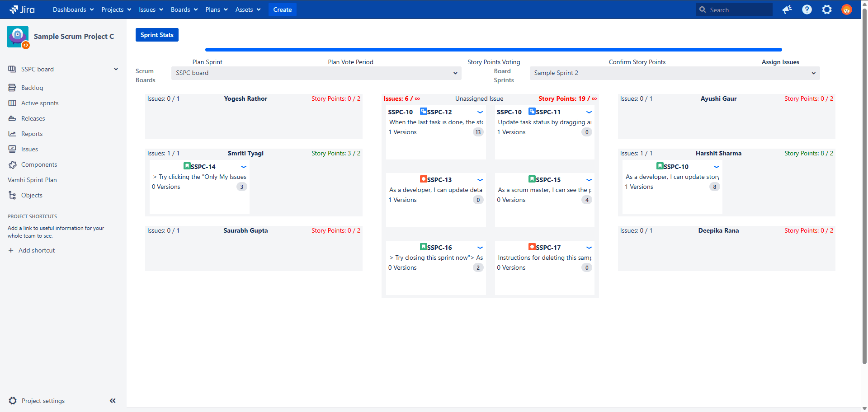Expand the SSPC-14 card chevron
This screenshot has width=868, height=412.
click(x=244, y=167)
